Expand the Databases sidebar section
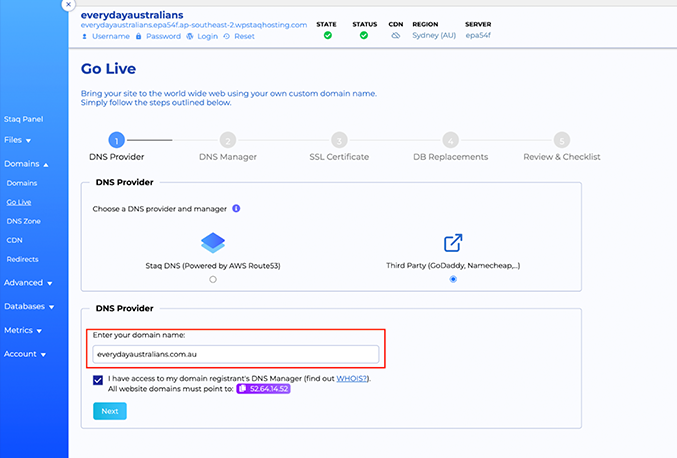The image size is (677, 458). pos(29,306)
